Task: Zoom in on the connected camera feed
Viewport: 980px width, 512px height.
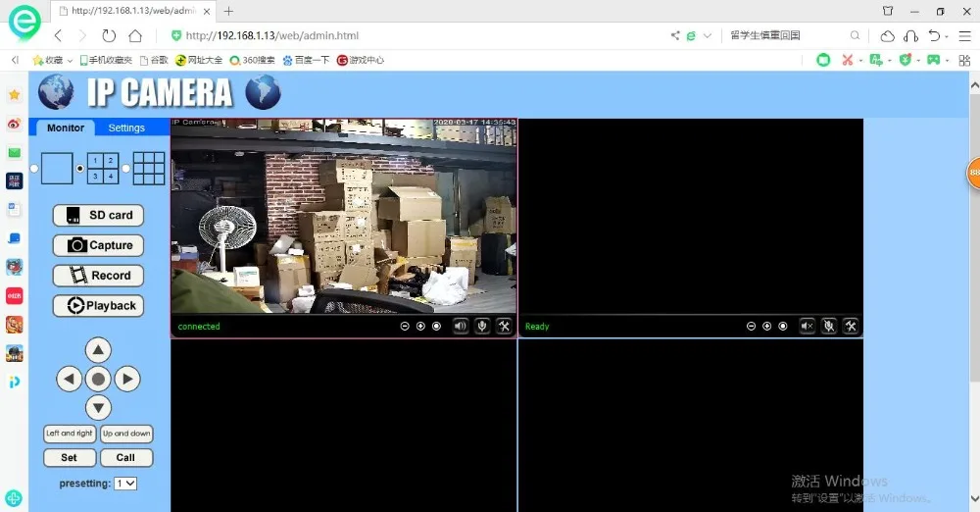Action: coord(420,326)
